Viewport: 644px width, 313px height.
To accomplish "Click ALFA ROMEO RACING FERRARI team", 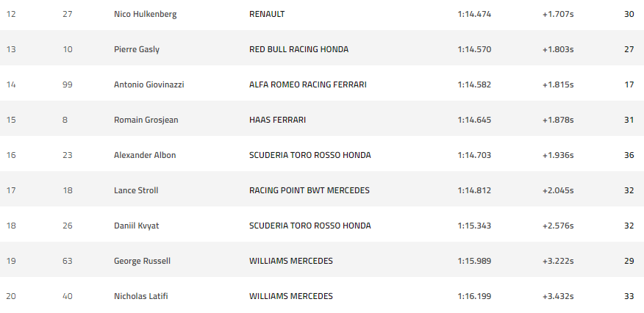I will tap(307, 84).
